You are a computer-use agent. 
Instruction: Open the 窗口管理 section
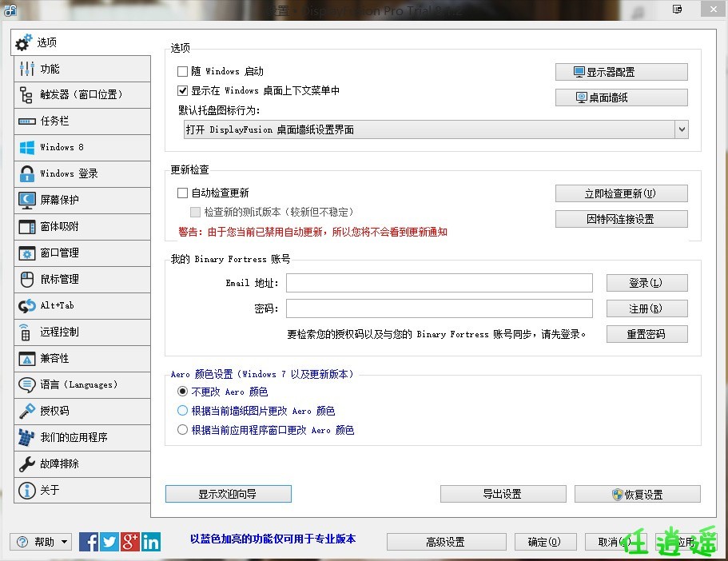(82, 253)
